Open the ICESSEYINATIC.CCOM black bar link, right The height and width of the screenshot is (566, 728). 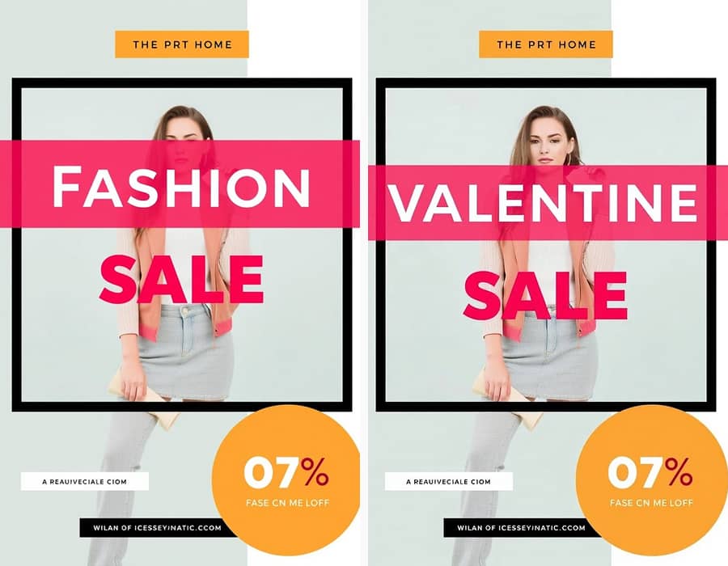[520, 528]
